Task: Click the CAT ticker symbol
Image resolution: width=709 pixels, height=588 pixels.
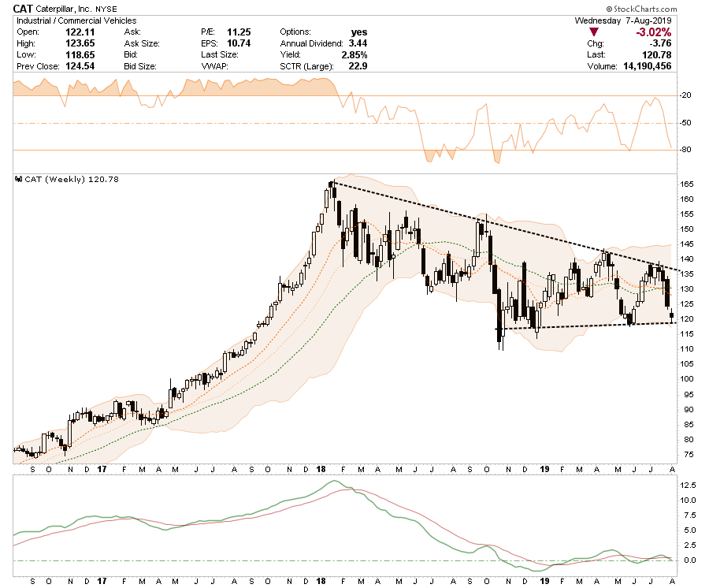Action: (23, 9)
